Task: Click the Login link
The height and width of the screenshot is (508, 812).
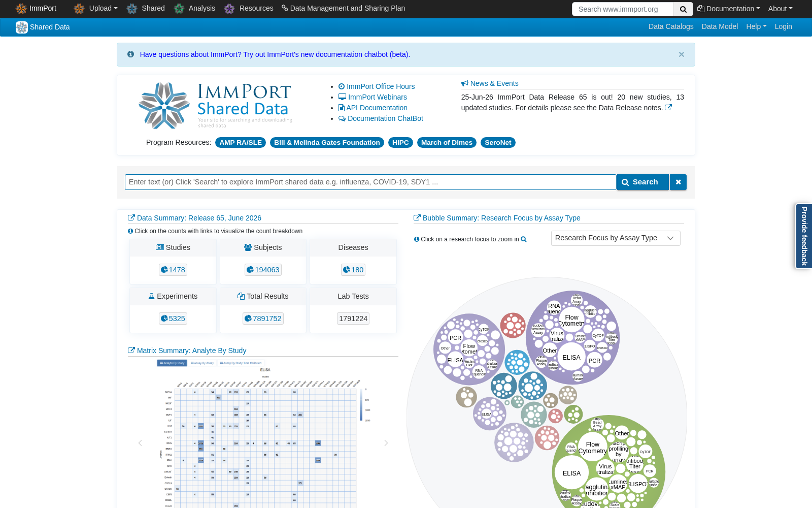Action: 783,26
